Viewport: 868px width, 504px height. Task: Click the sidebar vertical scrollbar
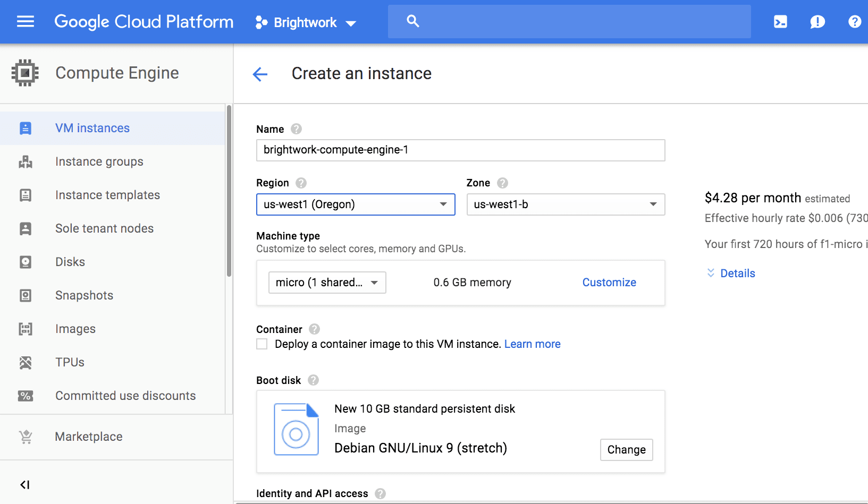[x=229, y=191]
